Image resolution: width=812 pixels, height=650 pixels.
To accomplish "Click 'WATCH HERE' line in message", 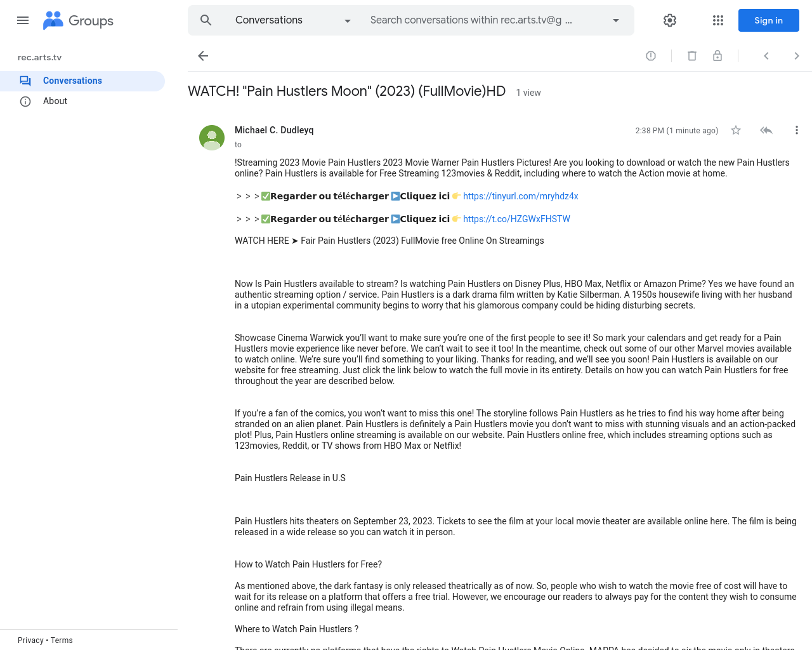I will pyautogui.click(x=389, y=241).
